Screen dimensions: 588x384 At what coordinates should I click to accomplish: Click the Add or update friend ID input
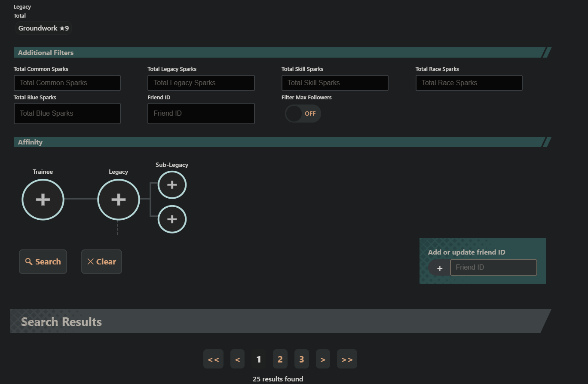pyautogui.click(x=493, y=267)
